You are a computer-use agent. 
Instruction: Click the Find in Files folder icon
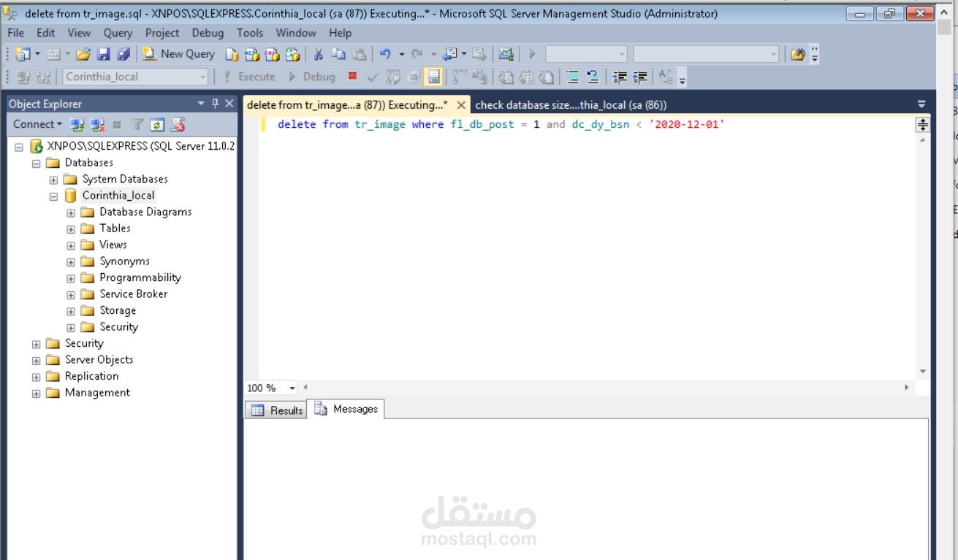tap(798, 54)
